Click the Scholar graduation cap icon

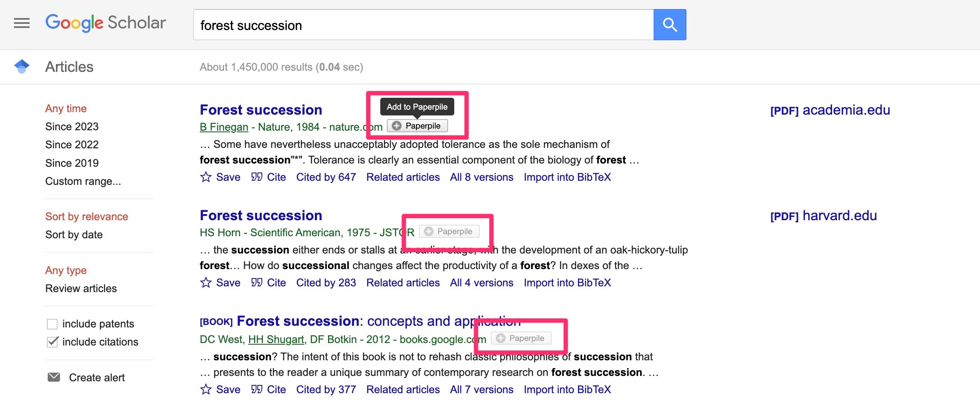[22, 67]
